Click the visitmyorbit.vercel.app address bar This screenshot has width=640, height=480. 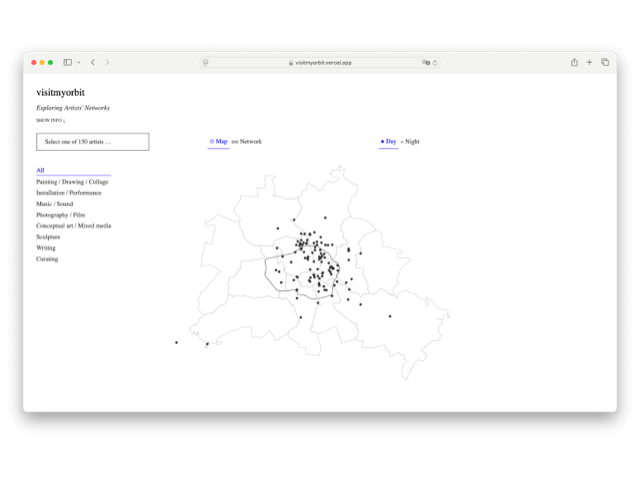[x=320, y=62]
